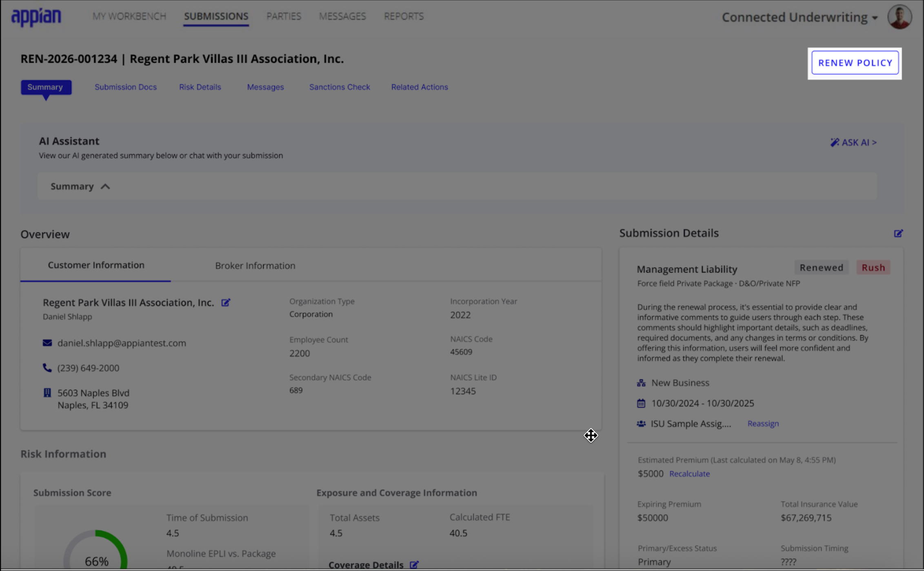Open the user profile avatar
924x571 pixels.
(900, 17)
